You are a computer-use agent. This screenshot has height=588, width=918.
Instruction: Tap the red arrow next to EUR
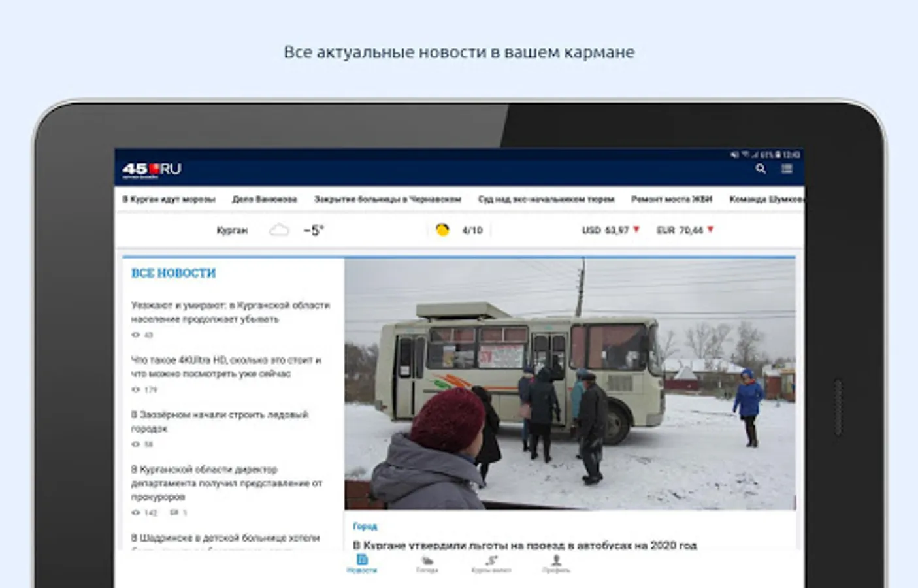[x=710, y=230]
